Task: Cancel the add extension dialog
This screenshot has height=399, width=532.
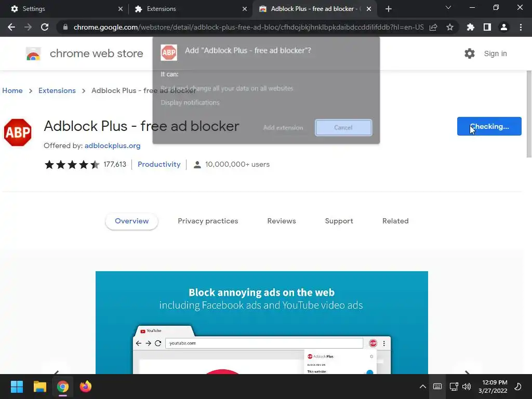Action: (343, 128)
